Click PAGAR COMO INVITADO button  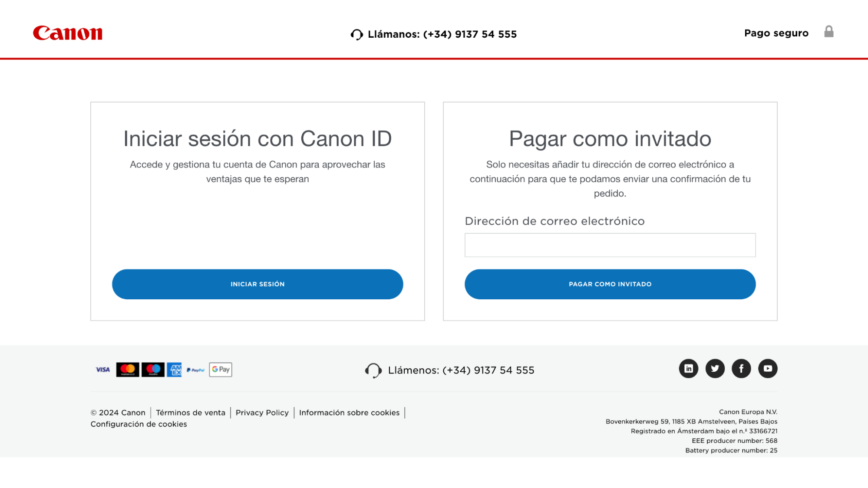click(610, 284)
